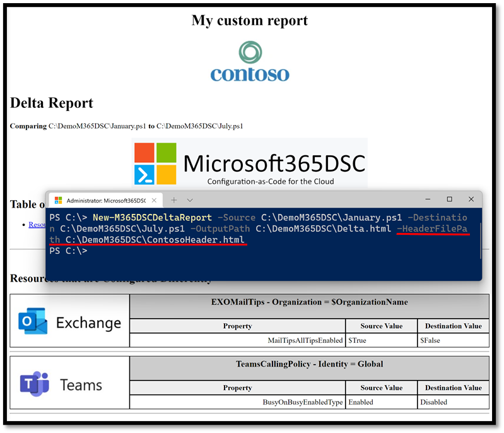Click New-M365DSCDeltaReport command in terminal
Screen dimensions: 504x433
[152, 218]
